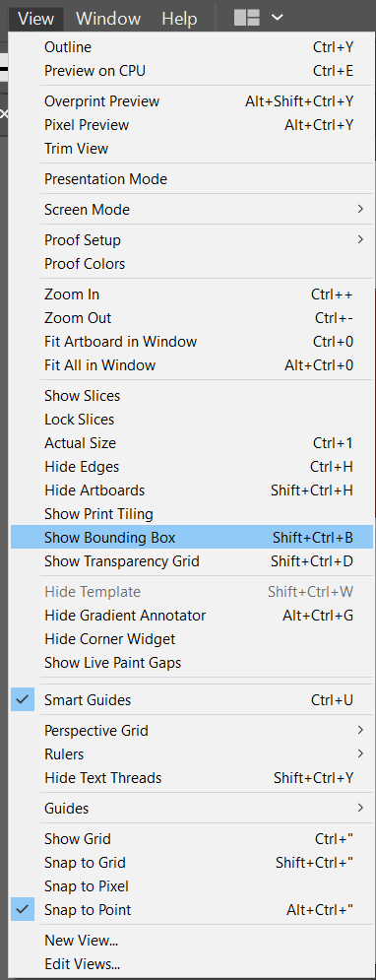Expand the Screen Mode submenu
The width and height of the screenshot is (376, 980).
click(192, 210)
